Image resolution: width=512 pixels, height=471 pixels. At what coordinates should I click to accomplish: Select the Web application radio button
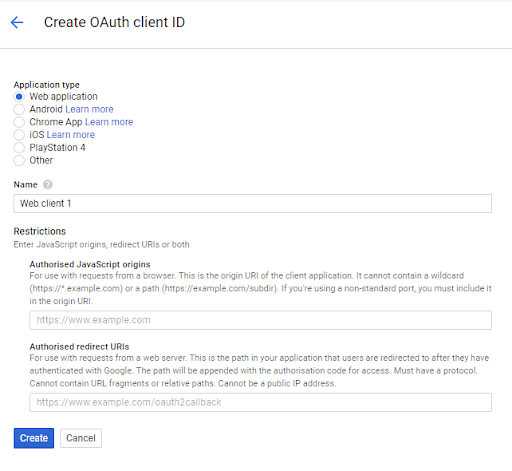click(19, 97)
